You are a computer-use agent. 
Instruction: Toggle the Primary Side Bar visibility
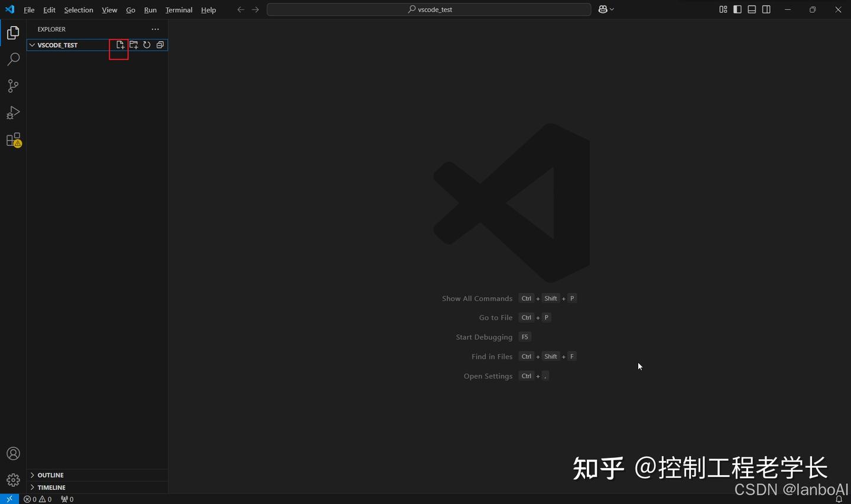pyautogui.click(x=737, y=9)
